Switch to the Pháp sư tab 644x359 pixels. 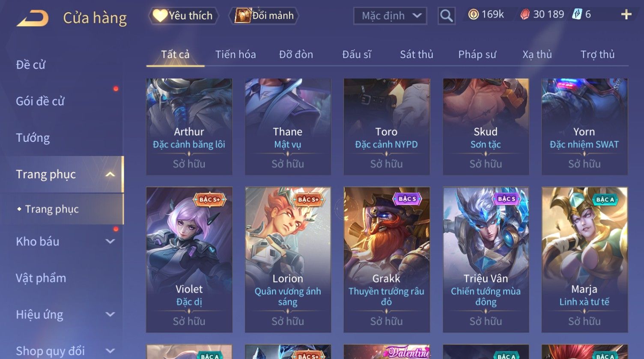(477, 54)
